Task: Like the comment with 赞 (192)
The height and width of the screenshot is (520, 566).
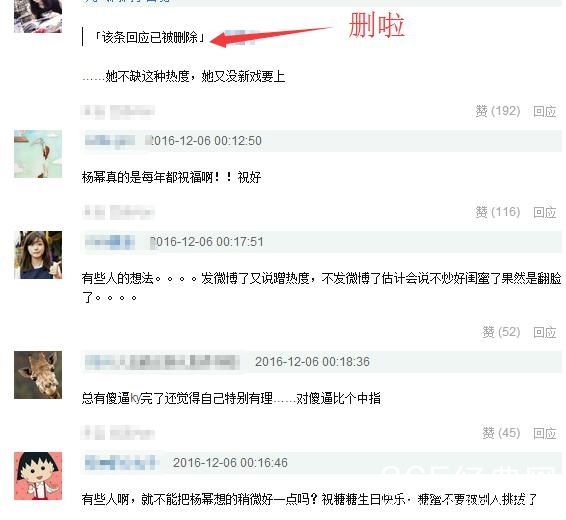Action: click(498, 111)
